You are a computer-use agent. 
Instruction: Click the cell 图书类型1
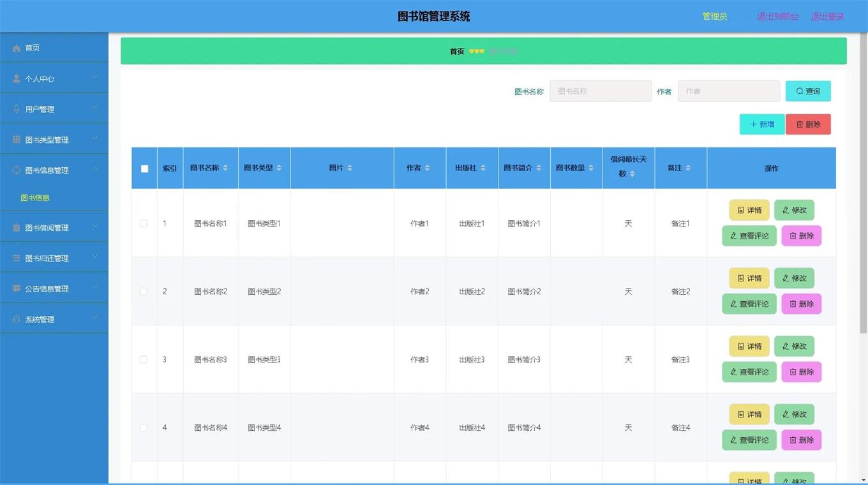pyautogui.click(x=264, y=223)
